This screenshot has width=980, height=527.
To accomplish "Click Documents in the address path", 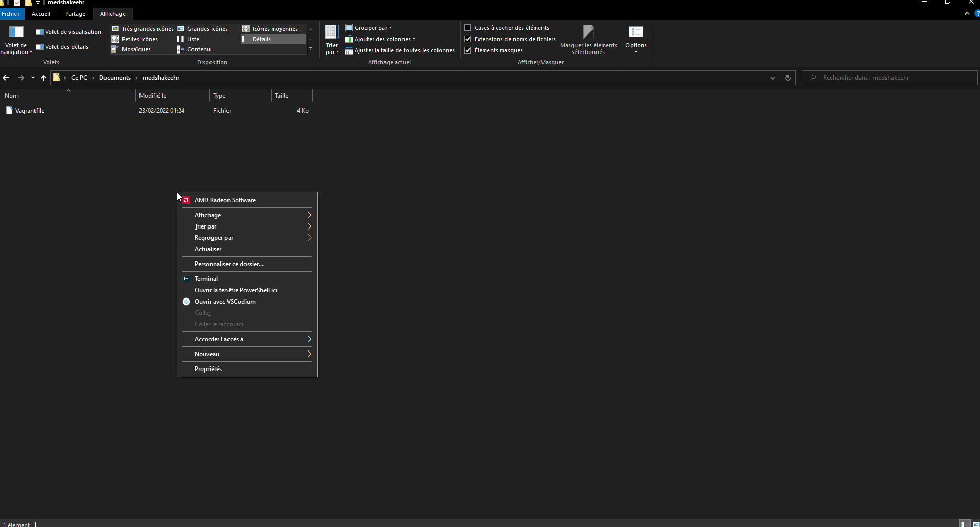I will pyautogui.click(x=115, y=78).
